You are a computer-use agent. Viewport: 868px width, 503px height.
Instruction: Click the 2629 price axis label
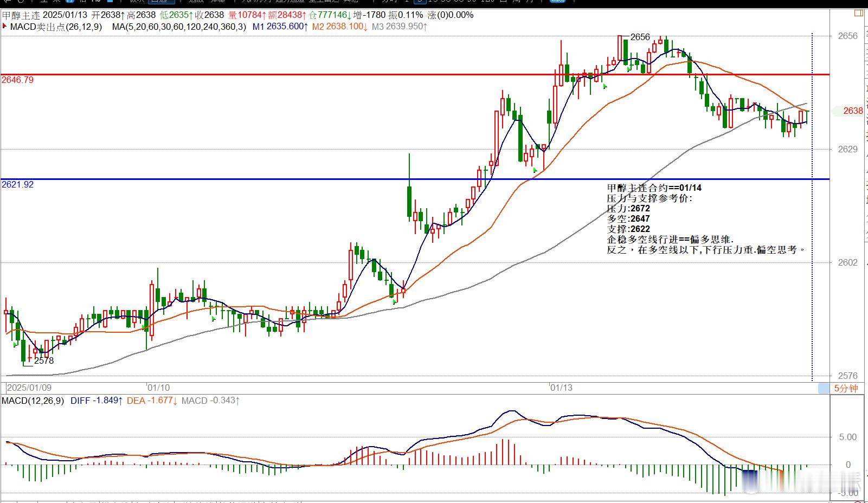click(x=848, y=149)
